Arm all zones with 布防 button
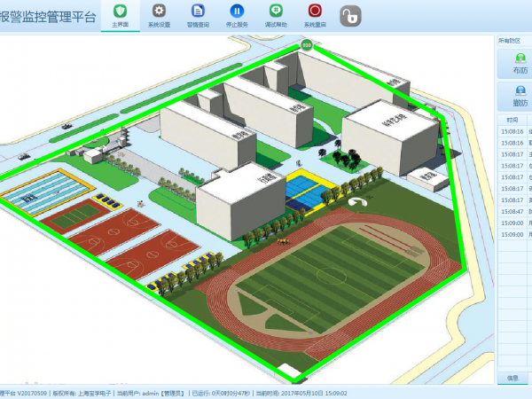532x399 pixels. (x=520, y=63)
